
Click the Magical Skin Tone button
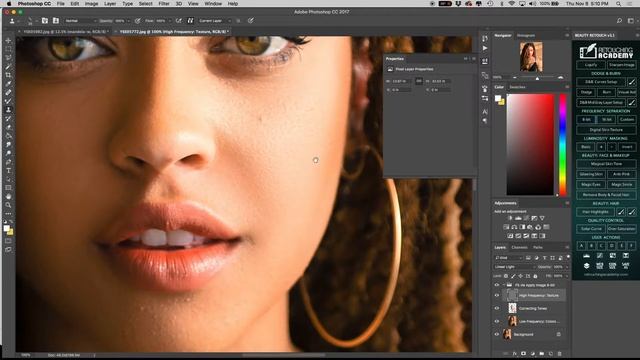click(x=606, y=164)
